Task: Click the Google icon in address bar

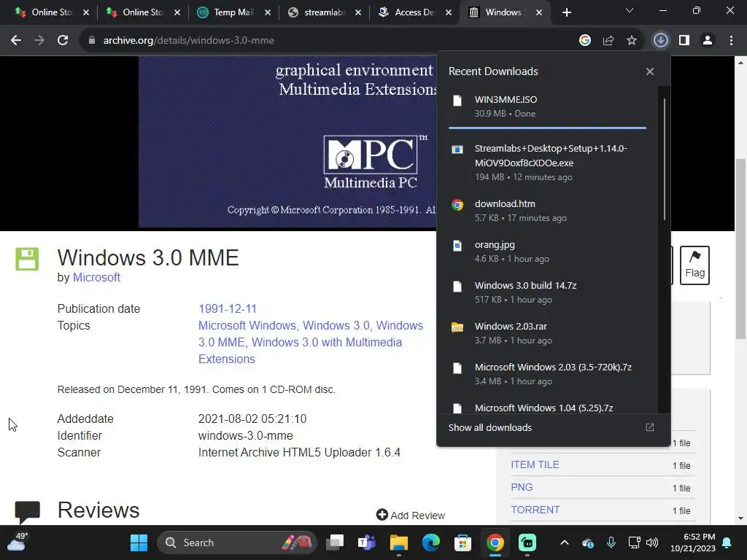Action: 585,41
